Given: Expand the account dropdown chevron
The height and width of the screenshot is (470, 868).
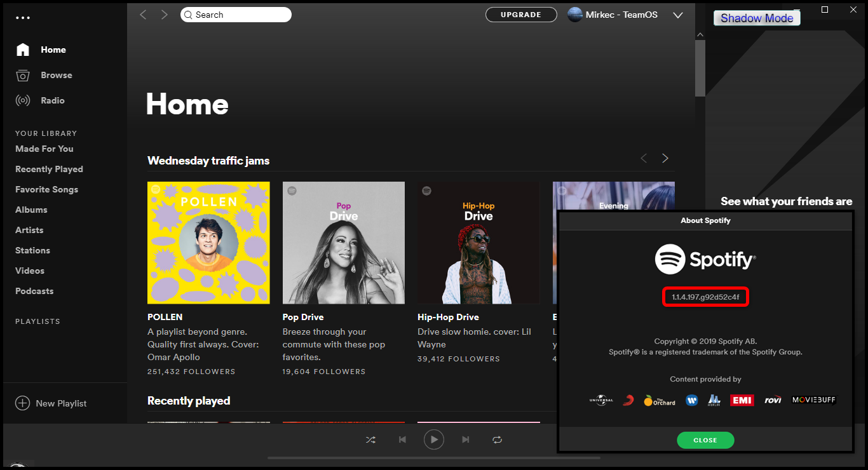Looking at the screenshot, I should (677, 15).
